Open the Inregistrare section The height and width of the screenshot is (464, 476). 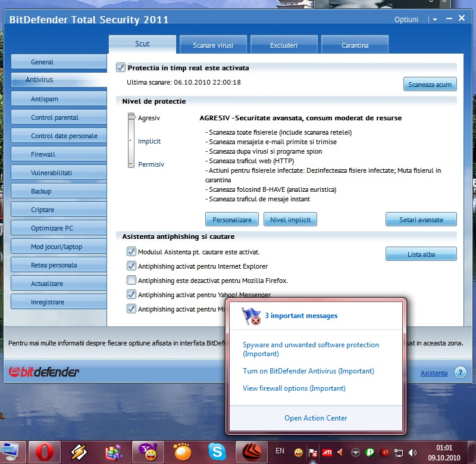click(x=59, y=302)
